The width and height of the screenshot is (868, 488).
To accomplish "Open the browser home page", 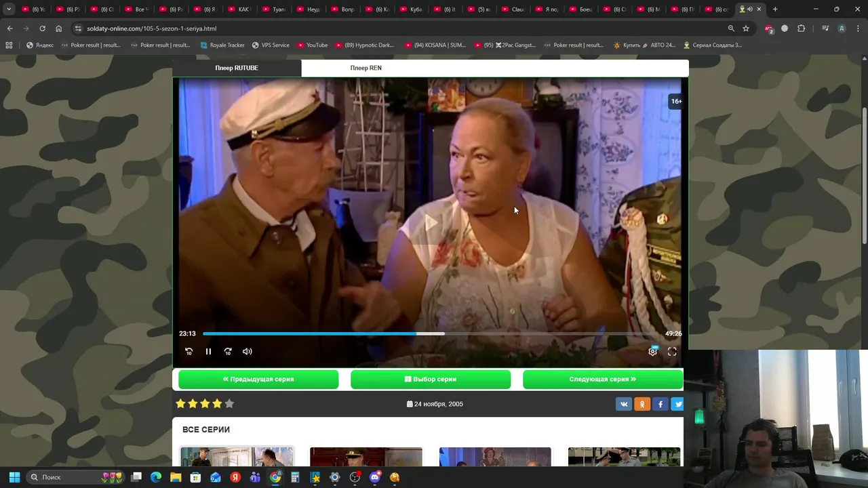I will (58, 28).
